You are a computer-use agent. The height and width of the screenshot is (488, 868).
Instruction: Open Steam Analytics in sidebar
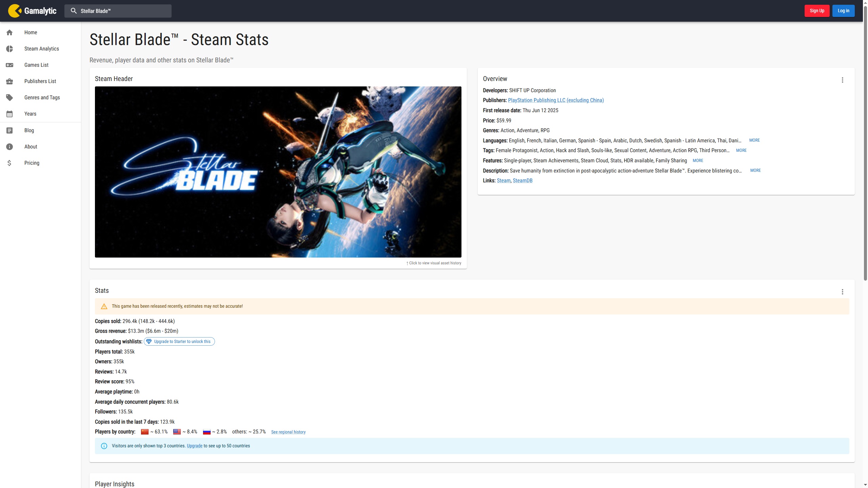click(x=41, y=49)
